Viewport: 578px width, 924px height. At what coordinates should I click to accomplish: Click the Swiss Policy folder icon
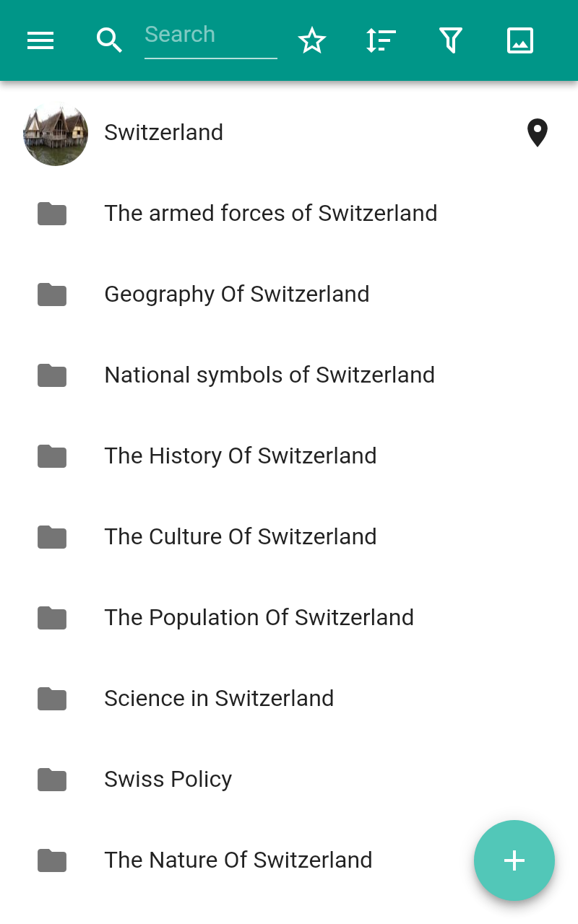52,780
